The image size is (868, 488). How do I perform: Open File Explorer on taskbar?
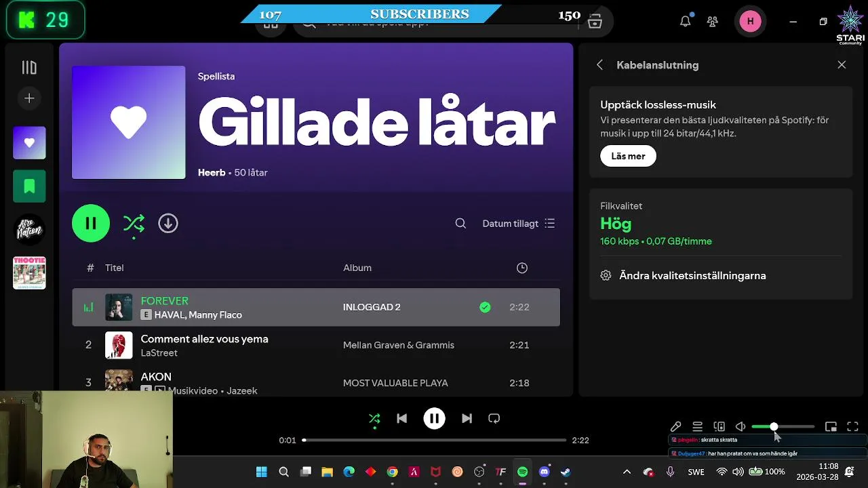(x=327, y=472)
